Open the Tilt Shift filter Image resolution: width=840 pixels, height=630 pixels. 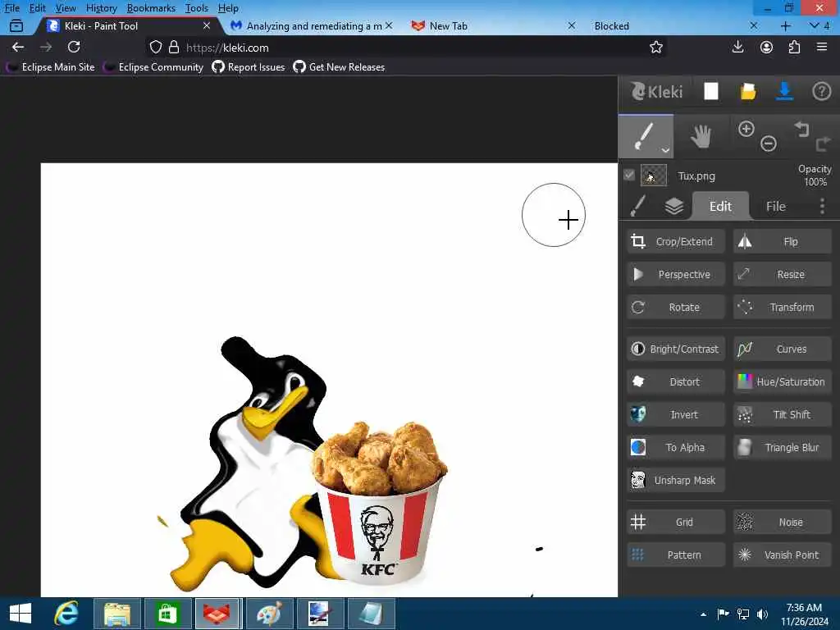pos(782,414)
